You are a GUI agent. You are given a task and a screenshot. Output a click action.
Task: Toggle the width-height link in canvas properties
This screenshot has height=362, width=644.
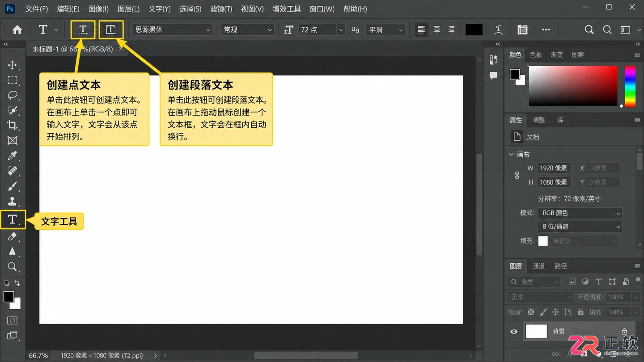[517, 175]
